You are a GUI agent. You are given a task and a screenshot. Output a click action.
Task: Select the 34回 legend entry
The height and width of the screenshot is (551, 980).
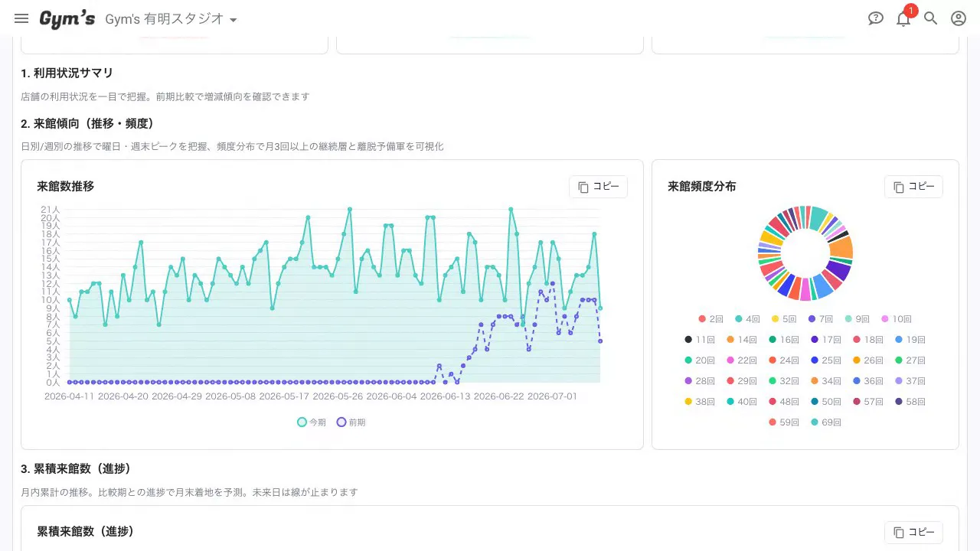(x=826, y=381)
